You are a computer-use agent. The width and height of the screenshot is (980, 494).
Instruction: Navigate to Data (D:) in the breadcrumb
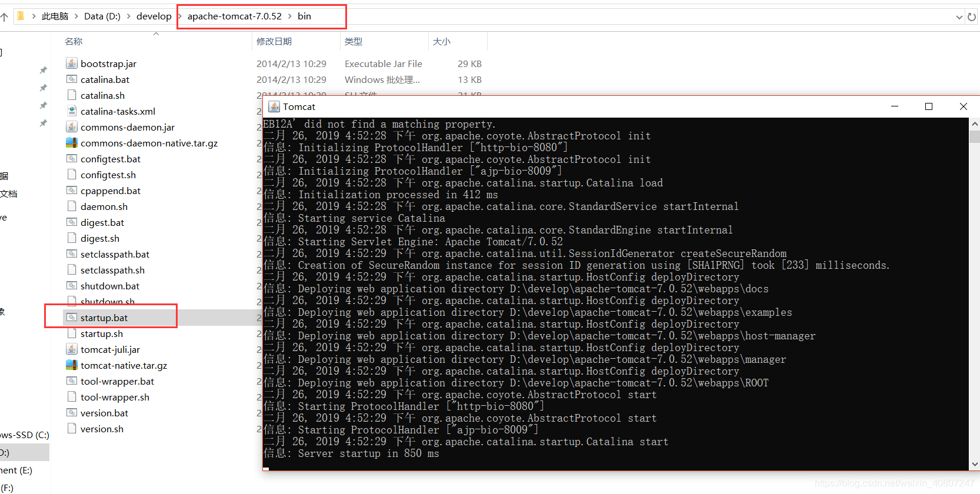[102, 16]
